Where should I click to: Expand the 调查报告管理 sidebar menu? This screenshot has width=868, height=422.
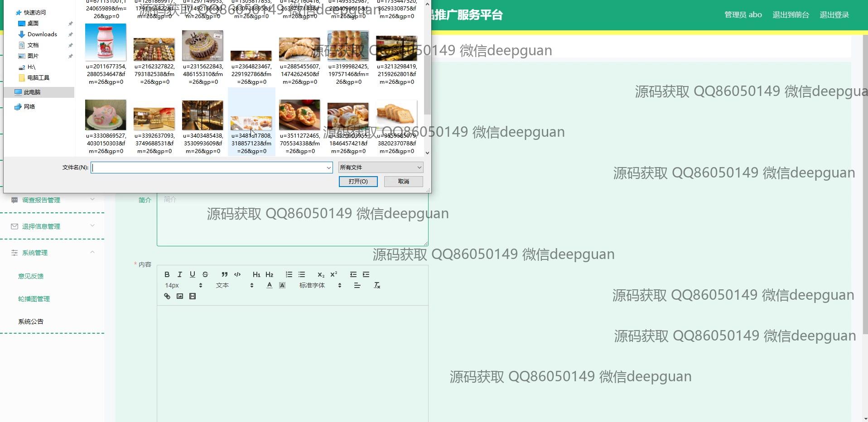click(x=52, y=200)
